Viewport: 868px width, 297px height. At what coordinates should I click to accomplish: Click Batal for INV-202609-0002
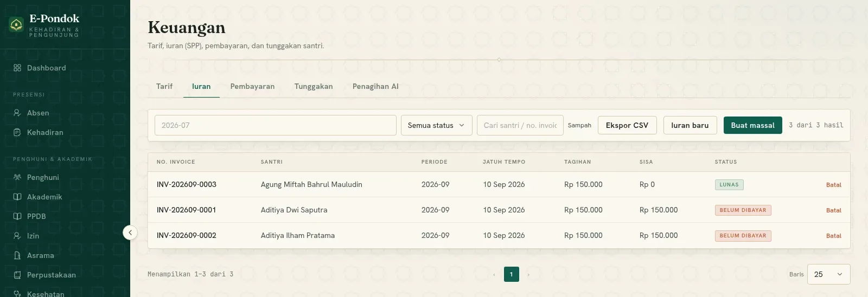click(834, 236)
